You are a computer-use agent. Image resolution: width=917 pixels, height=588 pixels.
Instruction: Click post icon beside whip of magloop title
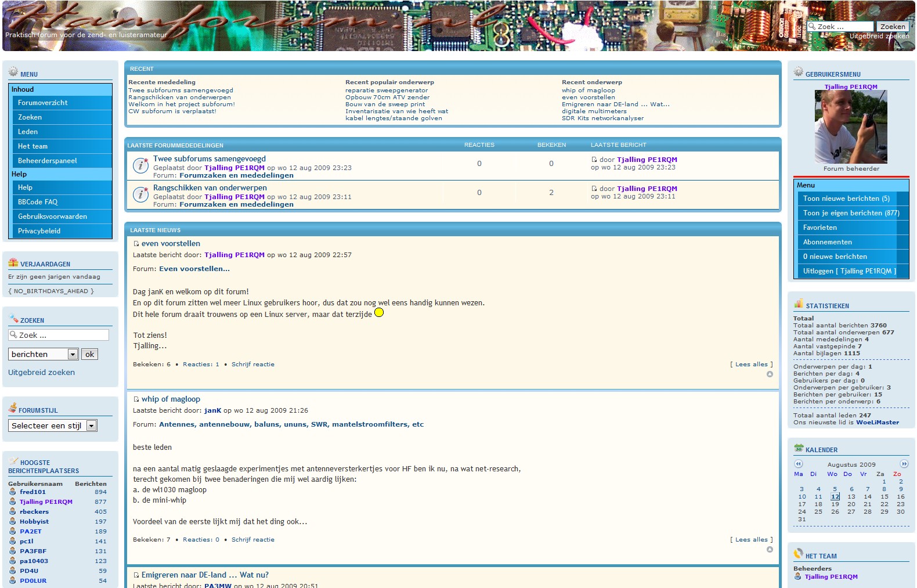(x=136, y=399)
